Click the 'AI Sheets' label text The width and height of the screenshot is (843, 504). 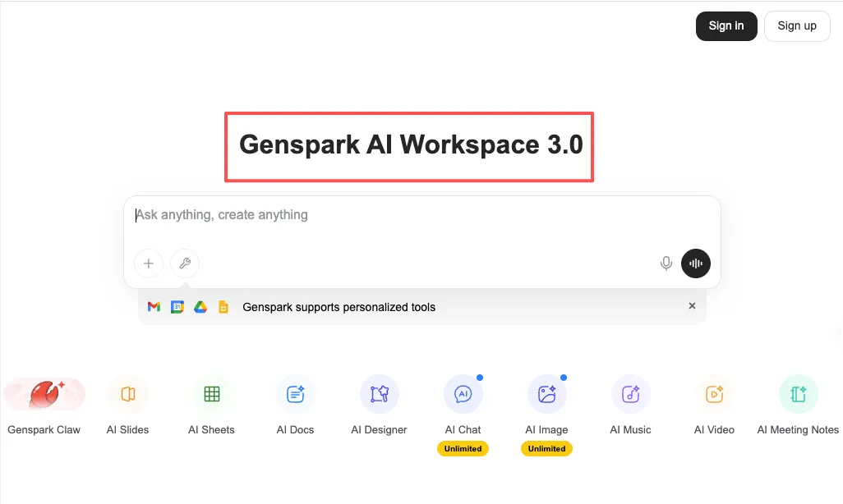click(211, 430)
